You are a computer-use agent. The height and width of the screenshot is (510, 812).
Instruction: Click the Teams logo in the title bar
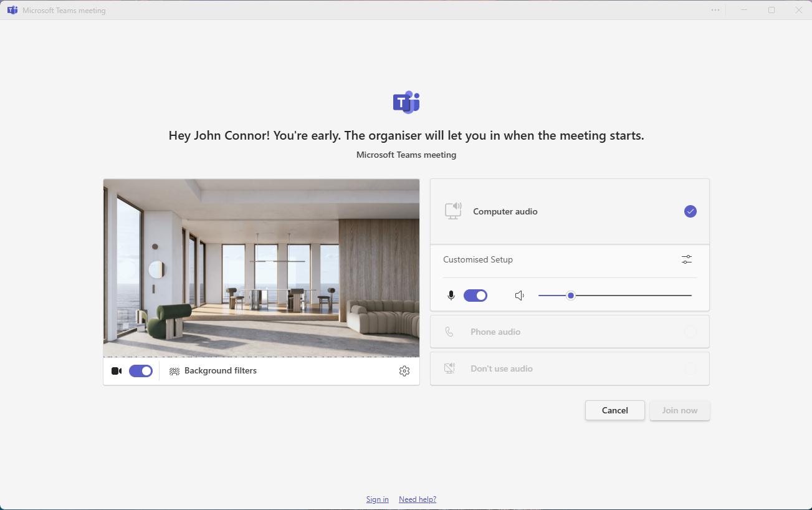pyautogui.click(x=12, y=10)
